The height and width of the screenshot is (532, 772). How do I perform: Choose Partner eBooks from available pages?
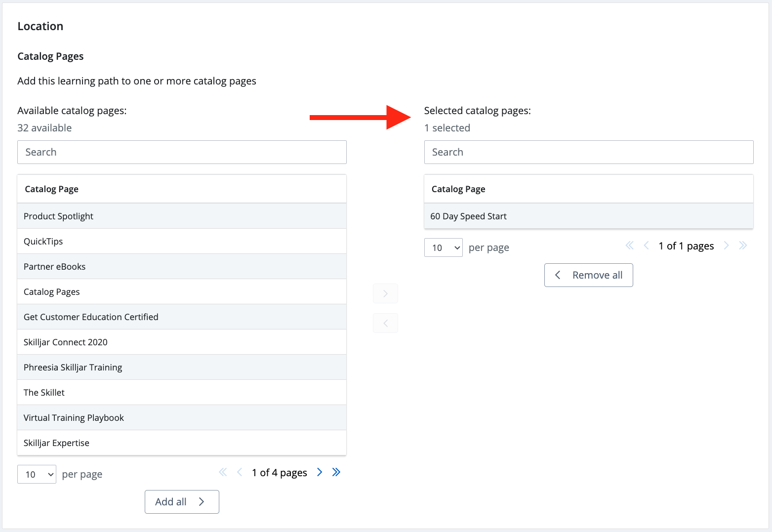tap(182, 267)
